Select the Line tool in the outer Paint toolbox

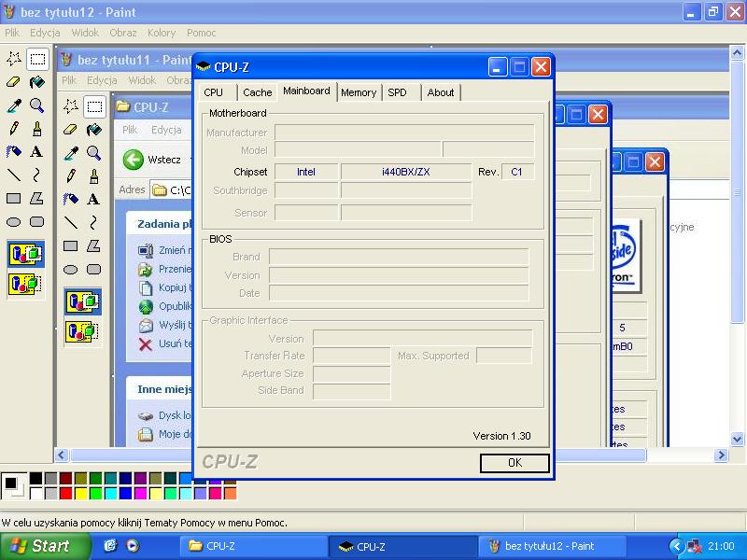tap(14, 175)
